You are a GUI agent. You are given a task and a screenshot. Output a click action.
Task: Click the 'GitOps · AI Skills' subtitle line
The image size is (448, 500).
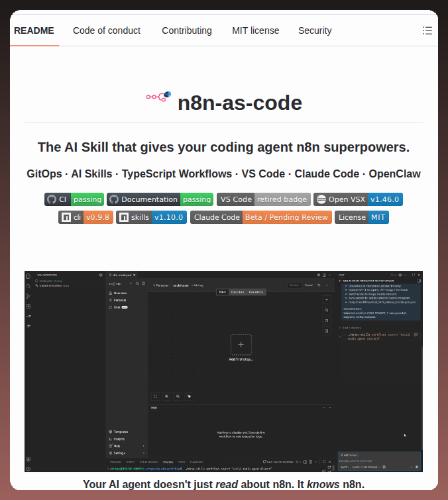[x=224, y=174]
